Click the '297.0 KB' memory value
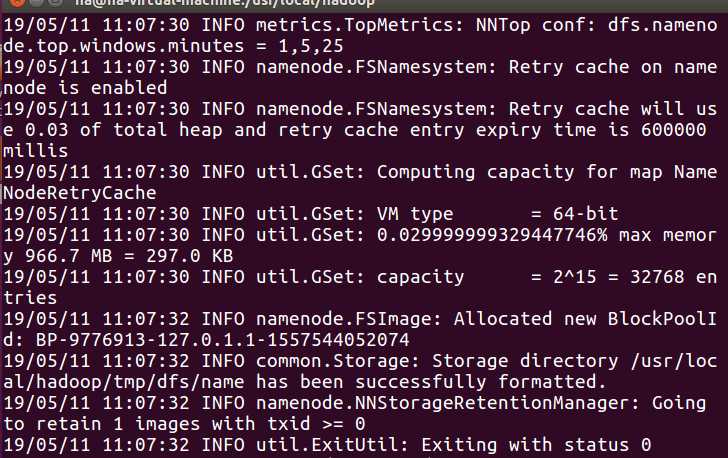The height and width of the screenshot is (458, 728). pyautogui.click(x=189, y=256)
